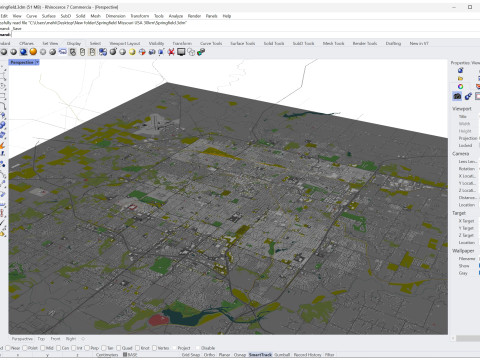The width and height of the screenshot is (480, 360).
Task: Click the yellow sphere toolbar icon
Action: click(132, 52)
